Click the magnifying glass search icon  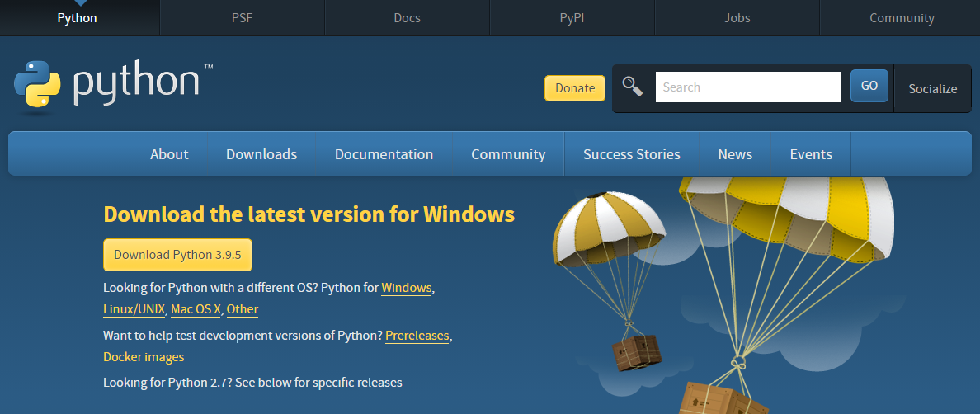point(633,87)
